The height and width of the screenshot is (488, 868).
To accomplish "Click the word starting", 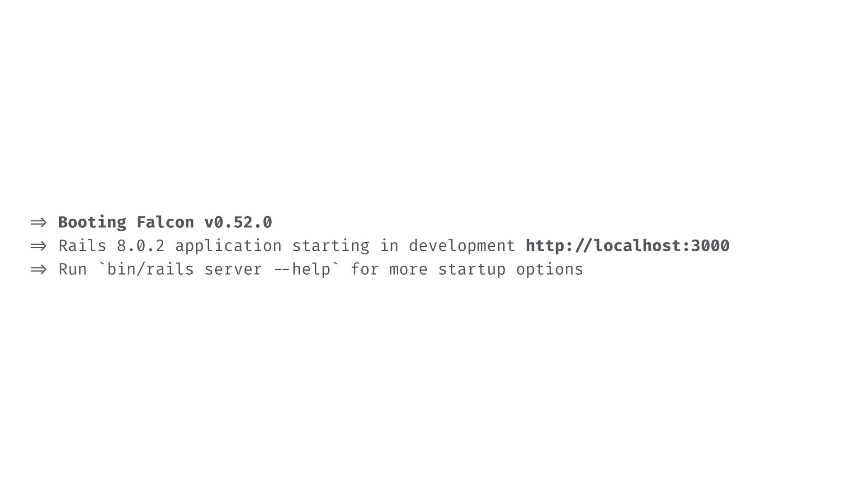I will click(330, 246).
